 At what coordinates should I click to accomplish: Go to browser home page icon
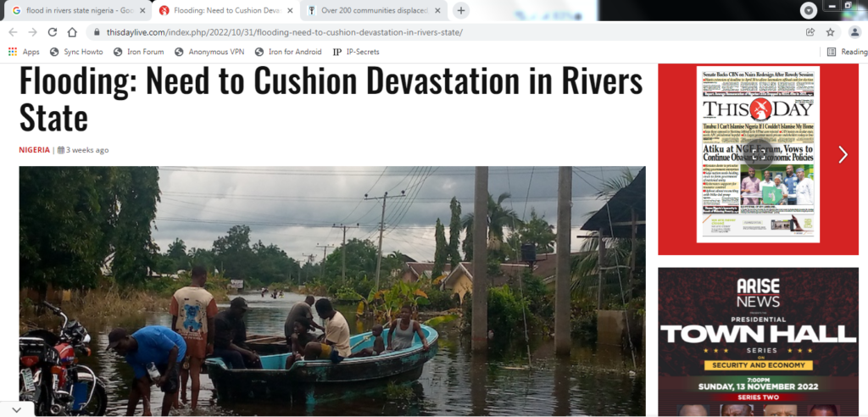pyautogui.click(x=72, y=32)
